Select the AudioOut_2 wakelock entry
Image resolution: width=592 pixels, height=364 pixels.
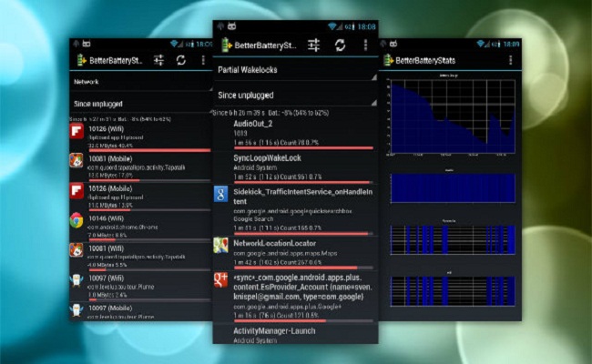pyautogui.click(x=296, y=133)
